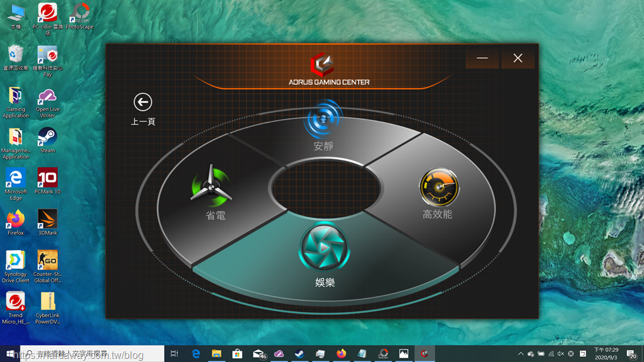Screen dimensions: 644x362
Task: Click AORUS Gaming Center taskbar icon
Action: [425, 354]
